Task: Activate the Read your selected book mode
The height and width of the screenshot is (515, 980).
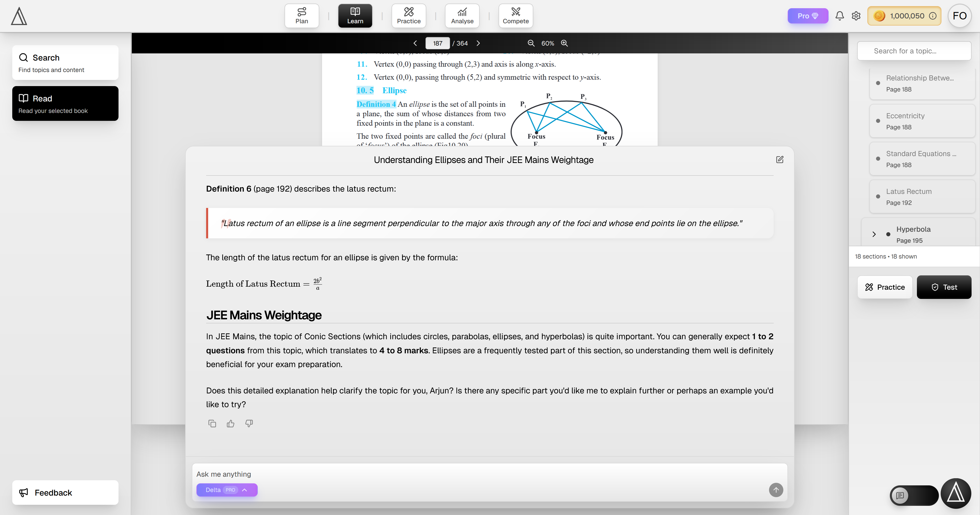Action: pos(65,103)
